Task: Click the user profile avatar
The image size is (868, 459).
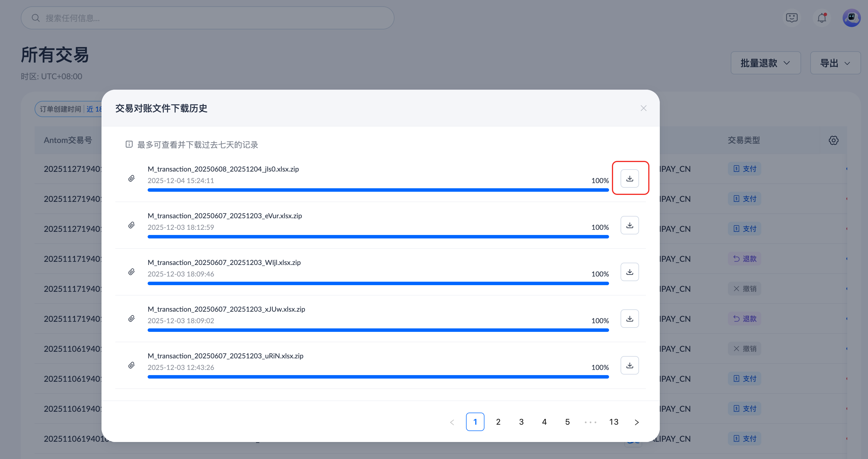Action: coord(852,18)
